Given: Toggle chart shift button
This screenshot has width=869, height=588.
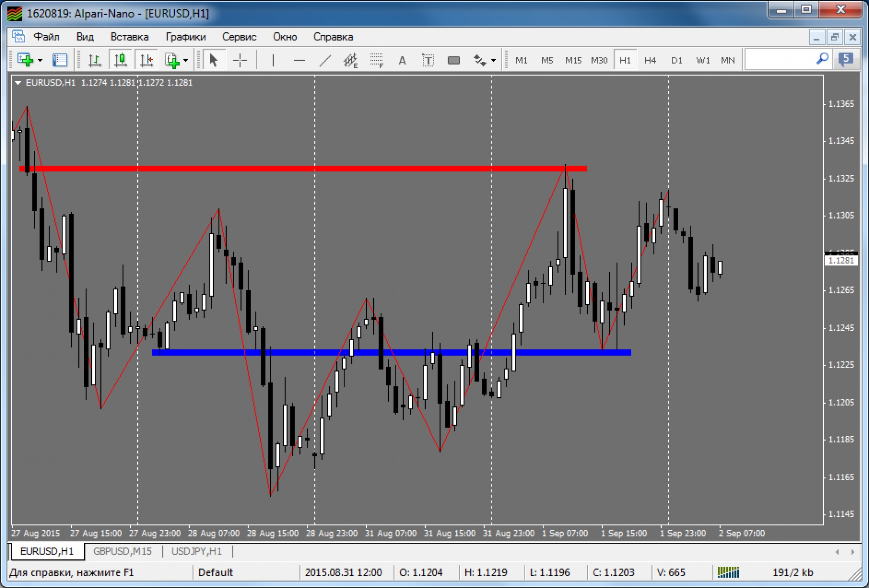Looking at the screenshot, I should (146, 60).
